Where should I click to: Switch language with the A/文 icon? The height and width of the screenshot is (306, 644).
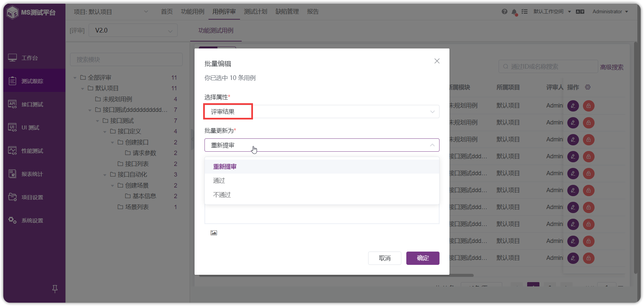580,12
